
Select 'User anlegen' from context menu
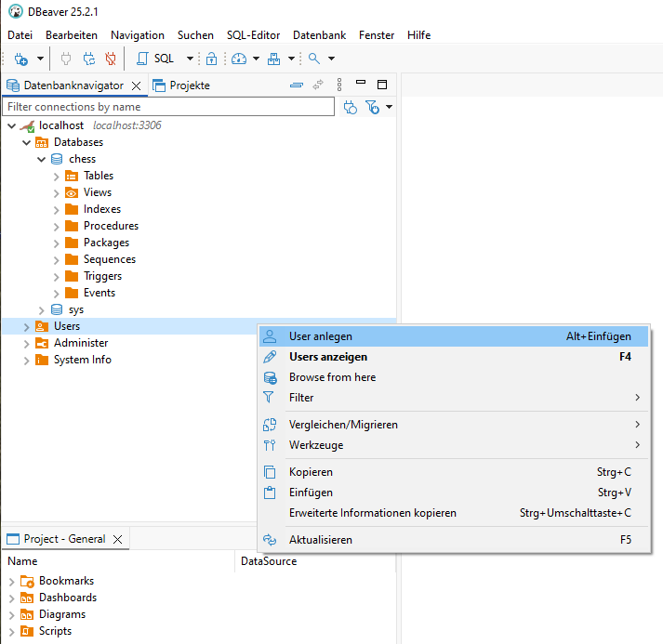(x=321, y=336)
